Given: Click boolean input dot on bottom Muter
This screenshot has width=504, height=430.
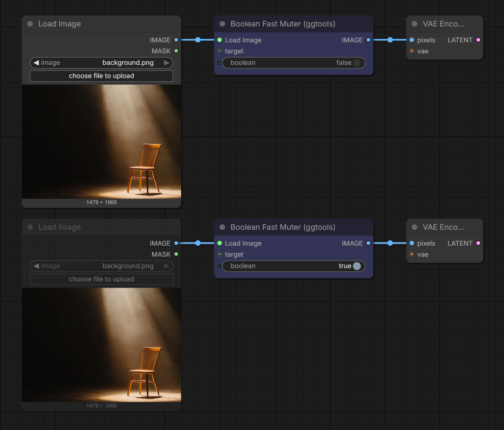Looking at the screenshot, I should (x=220, y=266).
